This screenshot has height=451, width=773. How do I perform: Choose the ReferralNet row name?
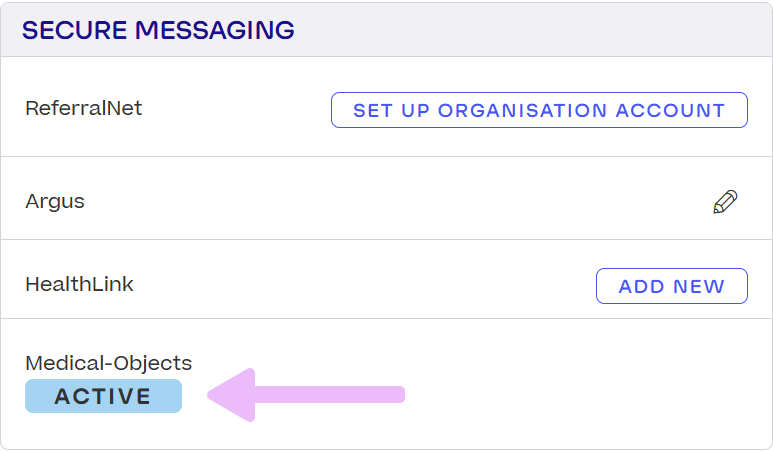[x=84, y=108]
